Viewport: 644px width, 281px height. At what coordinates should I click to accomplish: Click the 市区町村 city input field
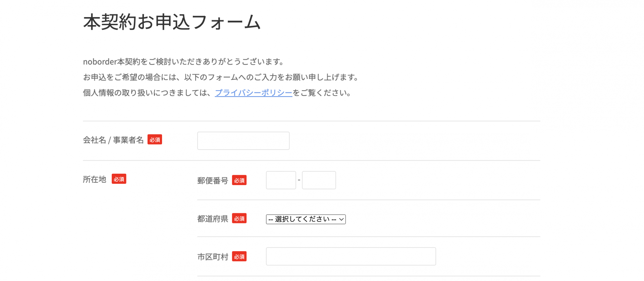coord(350,256)
